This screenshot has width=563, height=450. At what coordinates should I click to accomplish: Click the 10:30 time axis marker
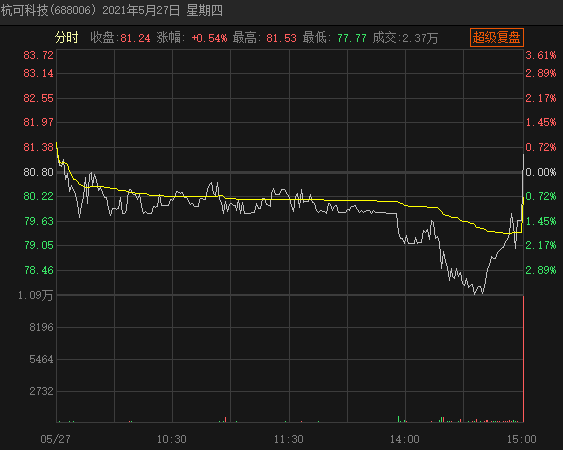pos(172,439)
